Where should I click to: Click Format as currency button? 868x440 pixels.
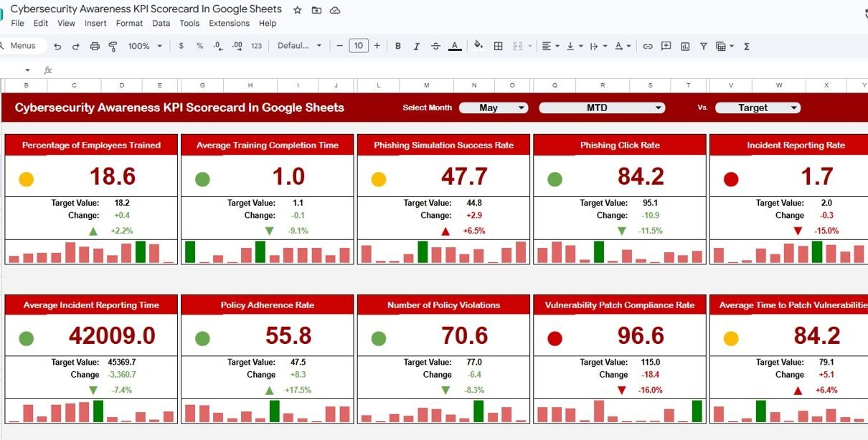pyautogui.click(x=181, y=46)
